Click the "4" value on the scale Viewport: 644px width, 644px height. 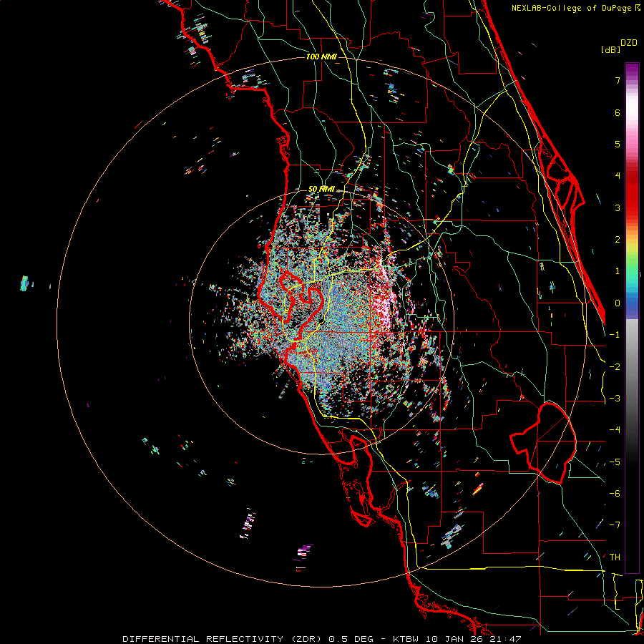pos(618,176)
